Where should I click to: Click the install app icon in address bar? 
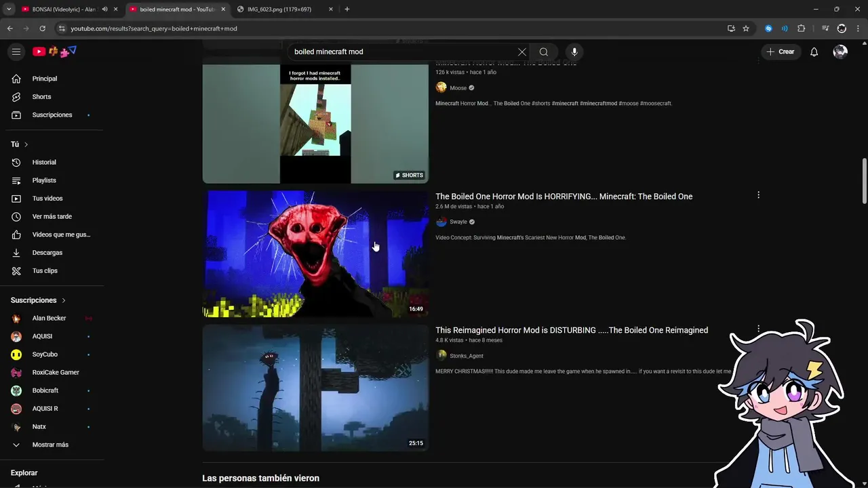731,28
